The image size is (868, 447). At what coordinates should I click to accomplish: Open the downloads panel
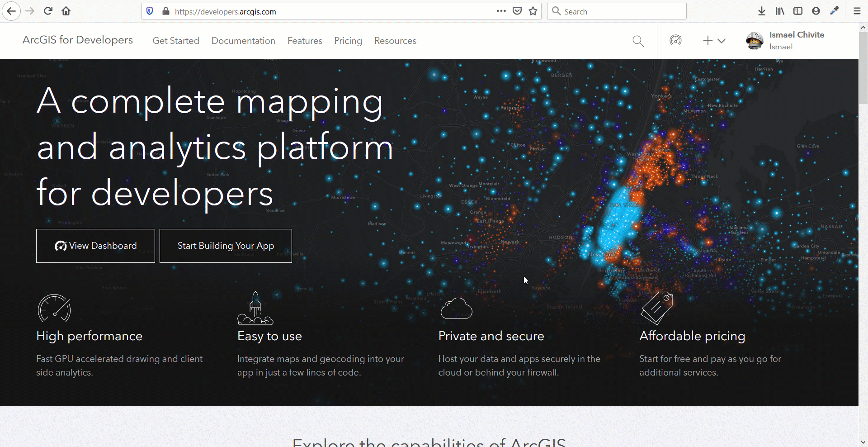[x=762, y=11]
